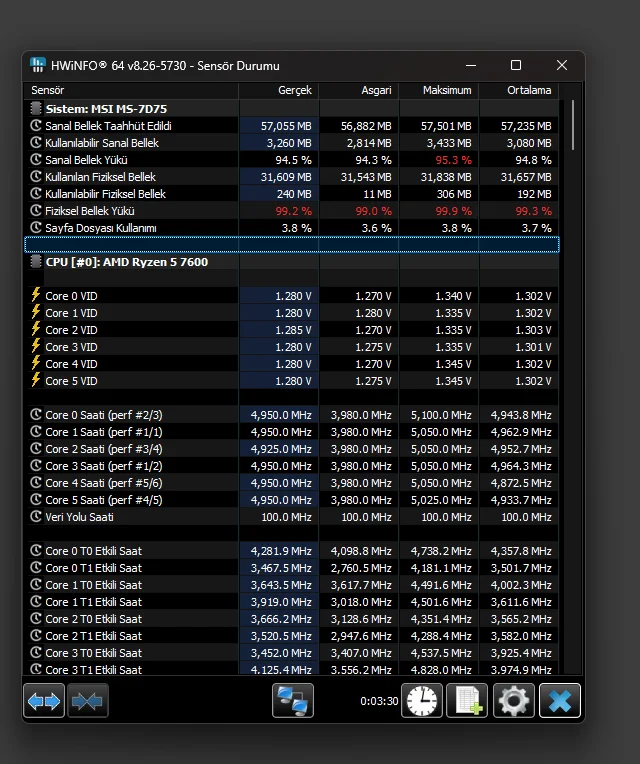Minimize the HWiNFO sensor window
This screenshot has height=764, width=640.
(x=471, y=65)
